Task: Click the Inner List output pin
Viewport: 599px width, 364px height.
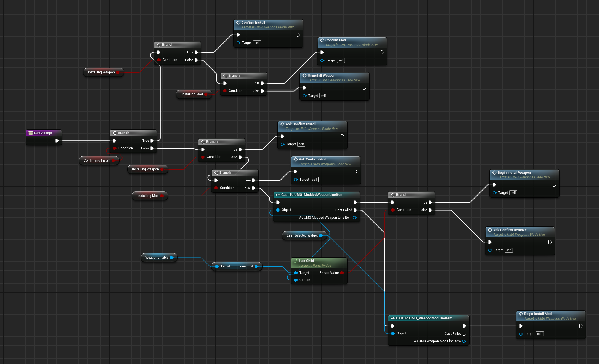Action: 256,266
